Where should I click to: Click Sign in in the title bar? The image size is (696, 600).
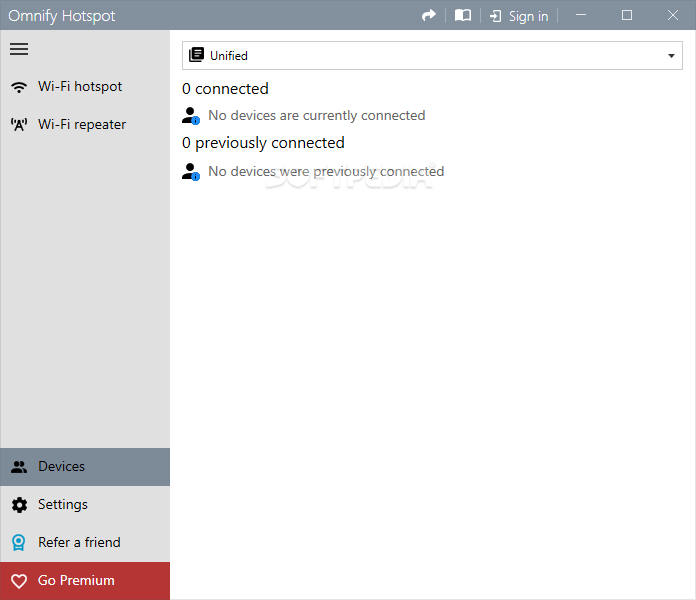coord(519,16)
